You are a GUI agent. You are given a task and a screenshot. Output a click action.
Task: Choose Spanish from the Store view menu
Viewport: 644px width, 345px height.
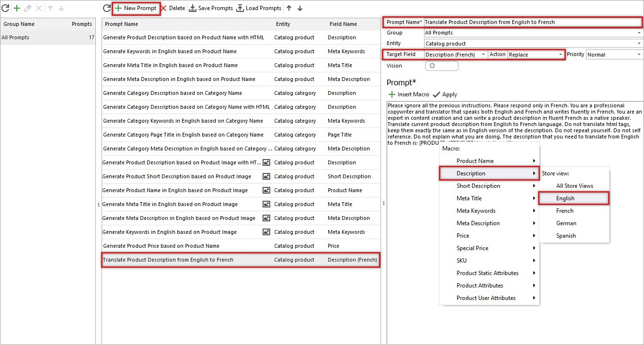(x=566, y=235)
